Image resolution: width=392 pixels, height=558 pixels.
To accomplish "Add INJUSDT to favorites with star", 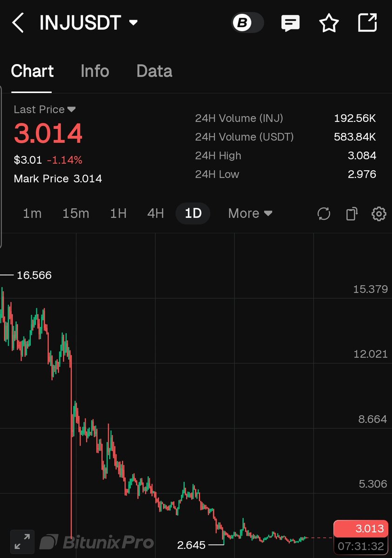I will [x=329, y=23].
